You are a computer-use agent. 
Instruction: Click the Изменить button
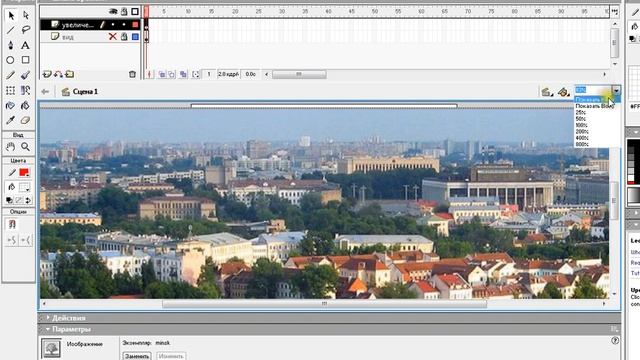pyautogui.click(x=171, y=356)
